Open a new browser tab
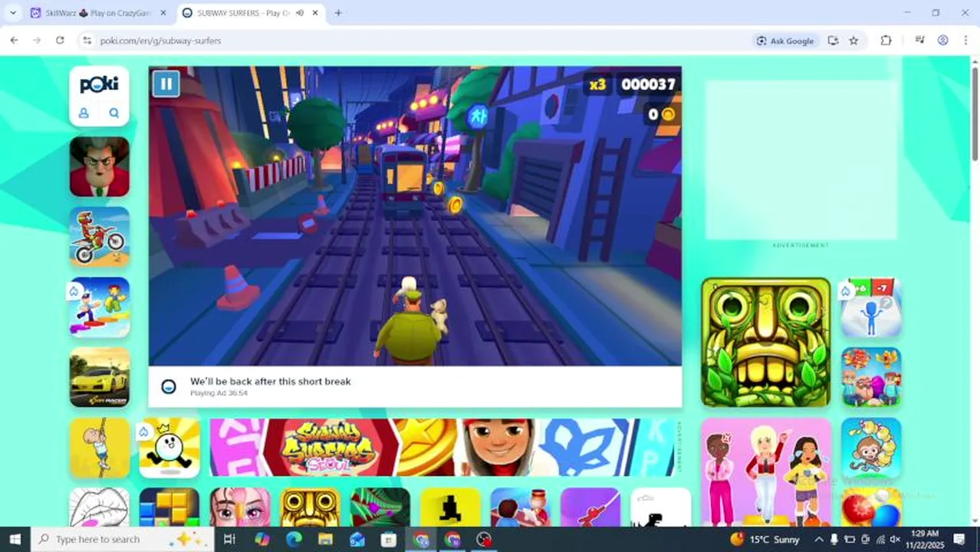This screenshot has width=980, height=552. pos(338,13)
